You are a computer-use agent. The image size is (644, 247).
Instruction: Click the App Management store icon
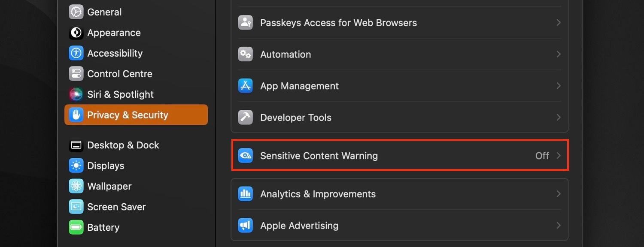click(246, 86)
